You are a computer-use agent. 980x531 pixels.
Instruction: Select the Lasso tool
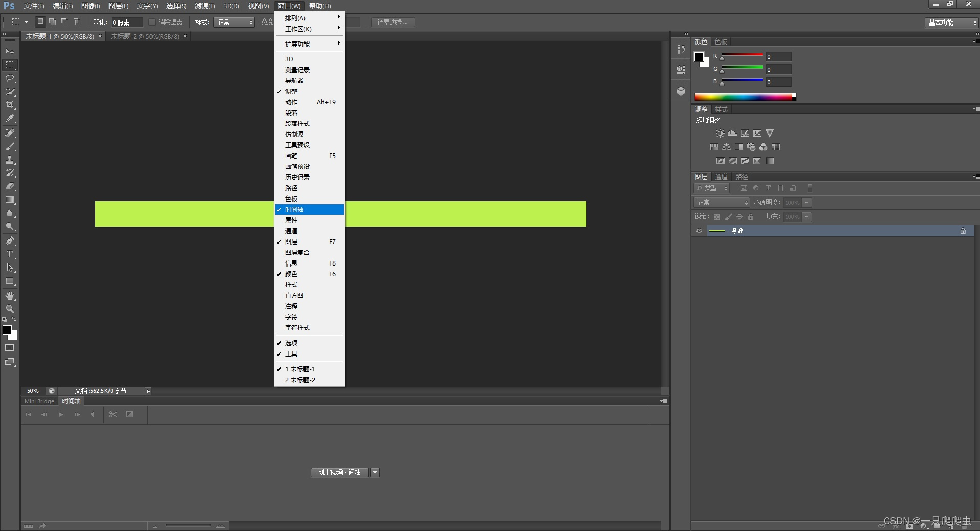click(x=10, y=78)
